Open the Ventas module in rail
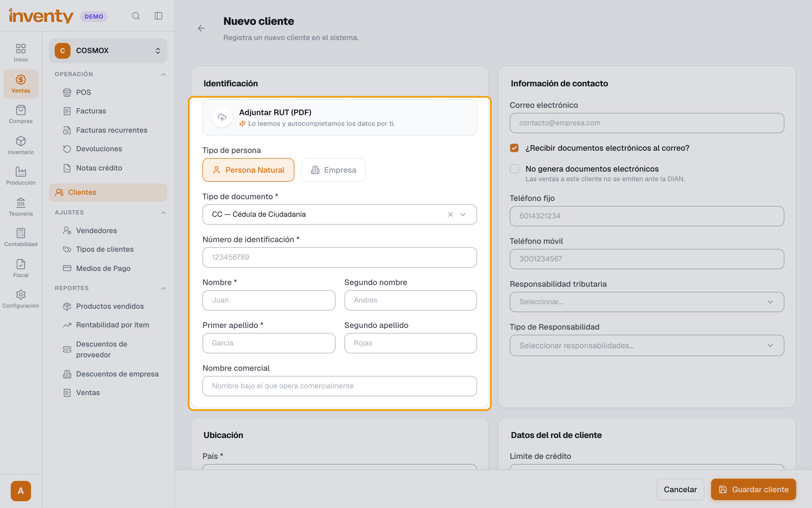Image resolution: width=812 pixels, height=508 pixels. [x=21, y=84]
